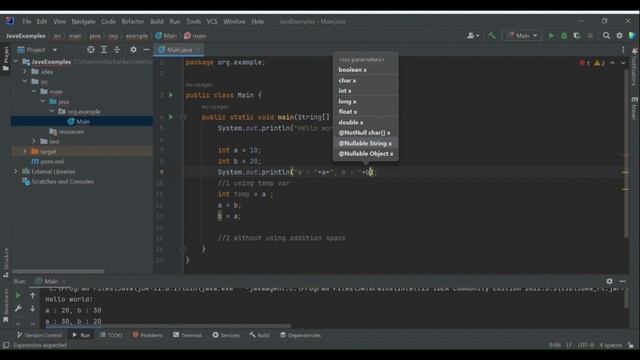Open the Main run configuration dropdown
640x360 pixels.
[x=522, y=36]
